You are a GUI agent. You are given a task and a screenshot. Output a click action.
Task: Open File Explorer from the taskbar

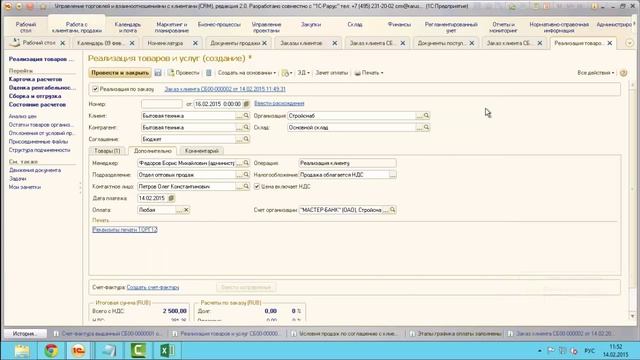22,351
